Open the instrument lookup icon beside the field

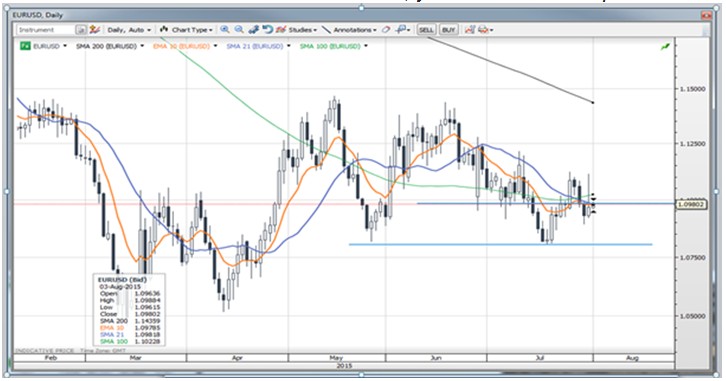click(81, 30)
